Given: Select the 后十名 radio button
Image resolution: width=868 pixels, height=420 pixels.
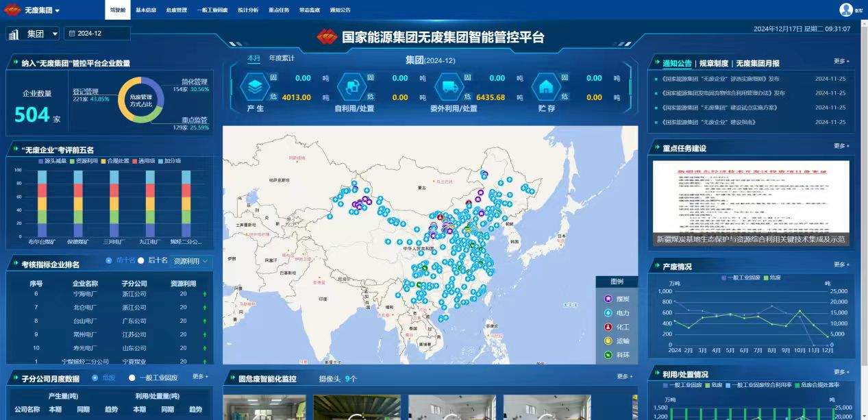Looking at the screenshot, I should click(142, 261).
